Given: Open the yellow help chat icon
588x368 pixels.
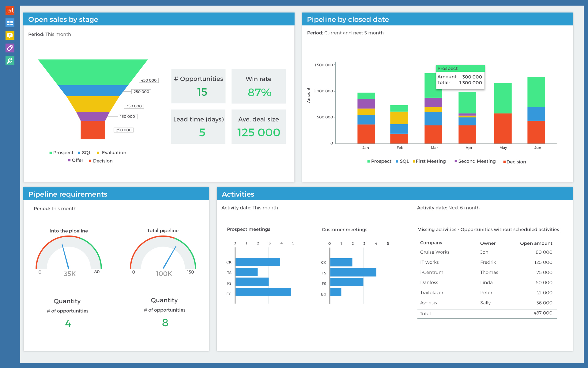Looking at the screenshot, I should click(9, 36).
